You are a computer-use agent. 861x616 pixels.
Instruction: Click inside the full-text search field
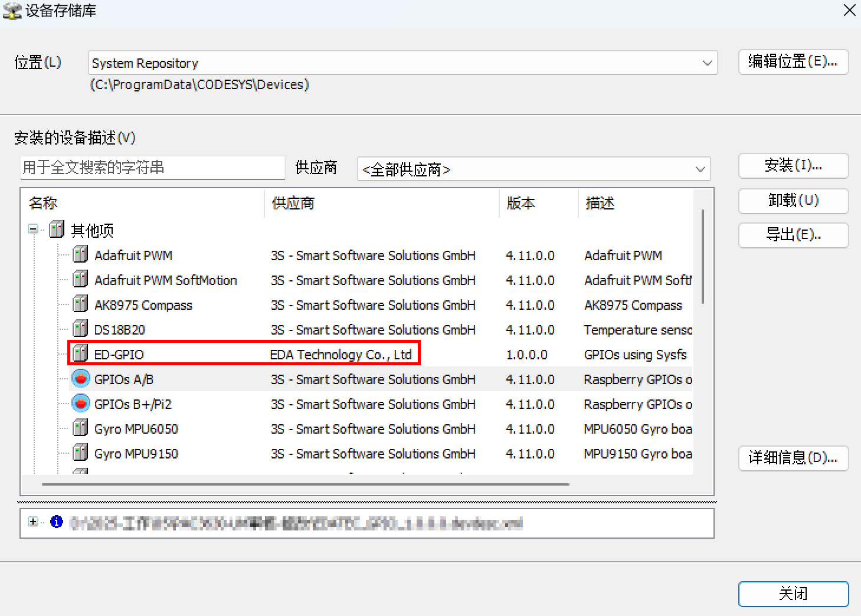tap(152, 168)
